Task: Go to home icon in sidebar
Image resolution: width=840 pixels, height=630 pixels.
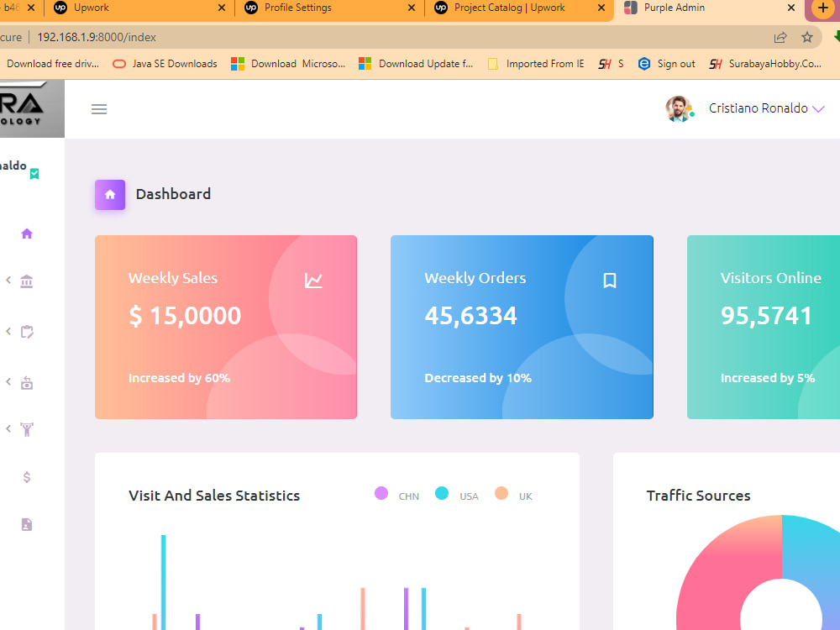Action: (x=27, y=234)
